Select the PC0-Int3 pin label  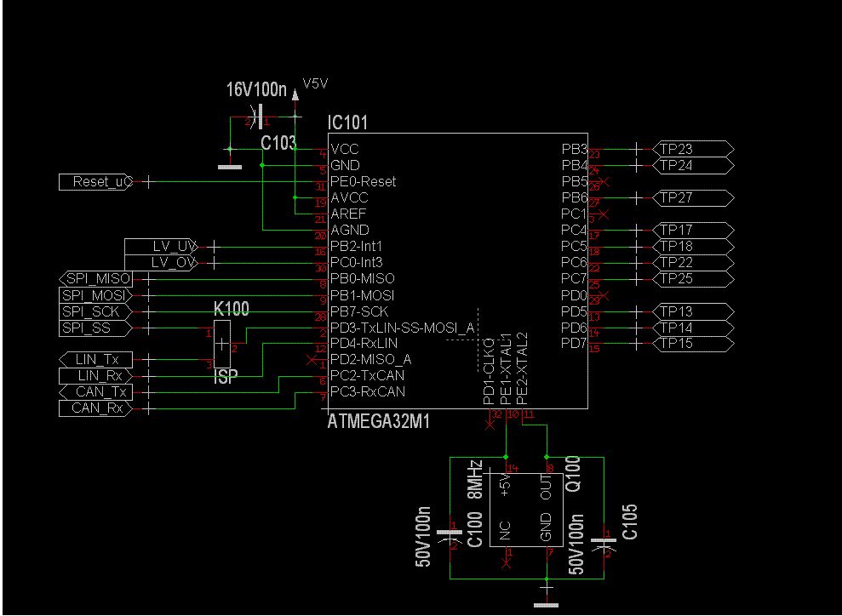click(357, 263)
